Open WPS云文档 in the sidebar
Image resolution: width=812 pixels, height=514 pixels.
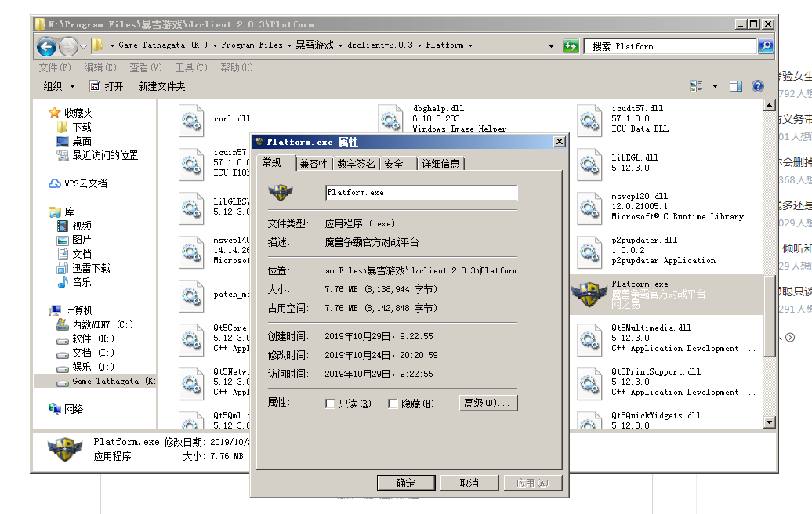(x=85, y=183)
